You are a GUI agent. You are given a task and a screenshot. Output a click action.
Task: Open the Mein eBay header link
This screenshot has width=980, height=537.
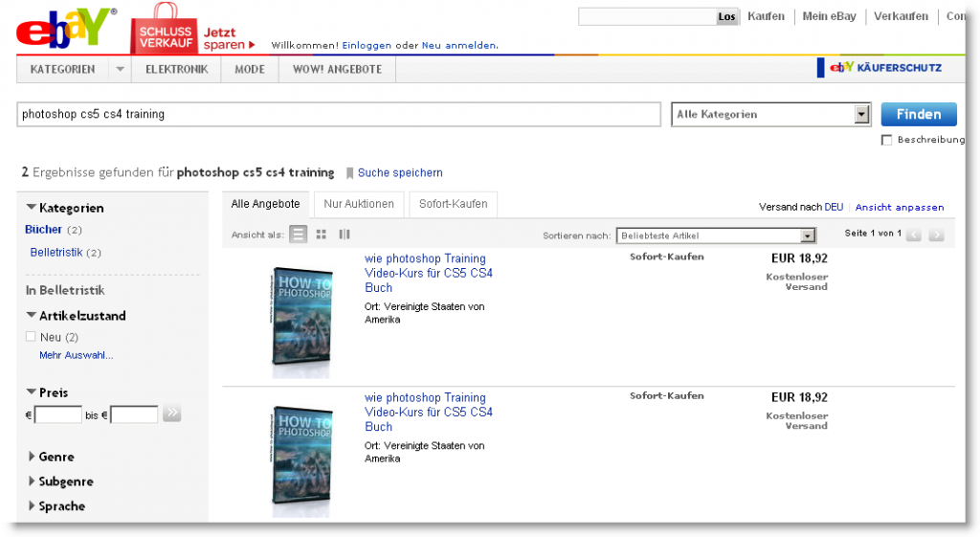coord(830,16)
